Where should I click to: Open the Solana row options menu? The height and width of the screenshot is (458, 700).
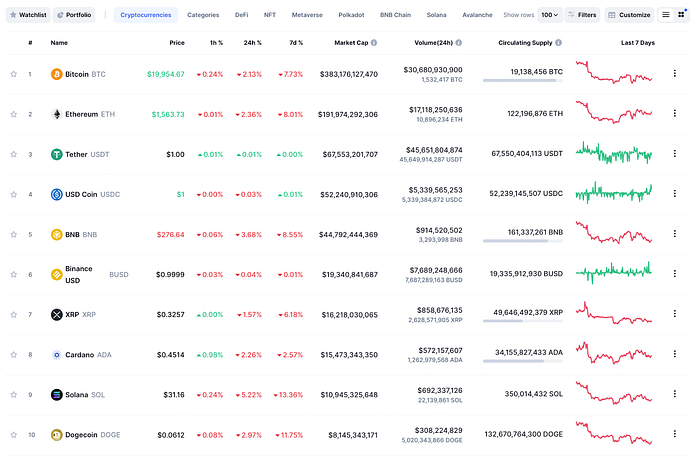675,394
